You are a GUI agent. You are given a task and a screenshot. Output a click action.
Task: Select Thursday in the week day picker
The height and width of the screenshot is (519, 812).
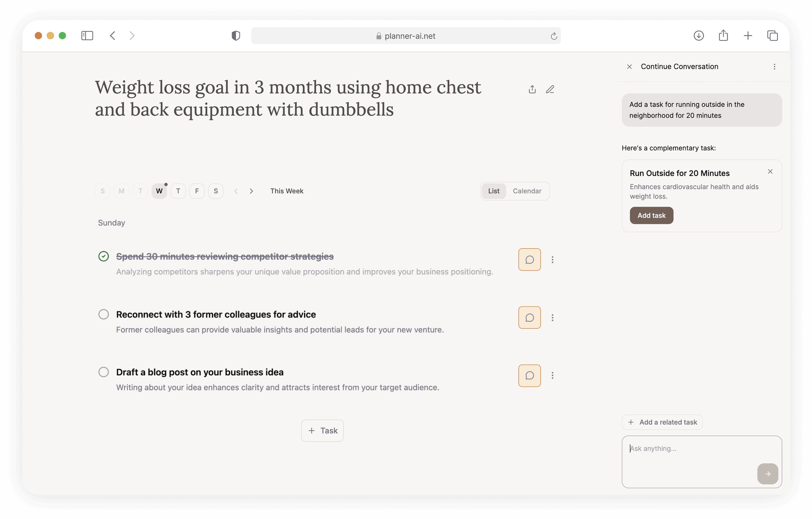[x=178, y=191]
